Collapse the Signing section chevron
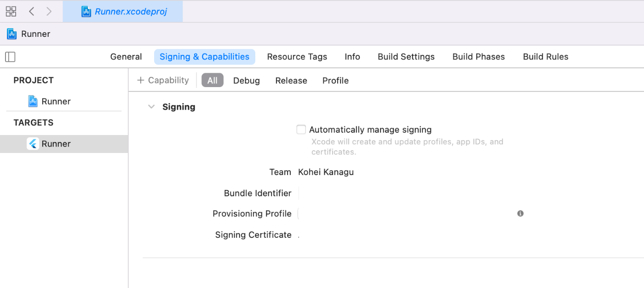 click(x=151, y=107)
